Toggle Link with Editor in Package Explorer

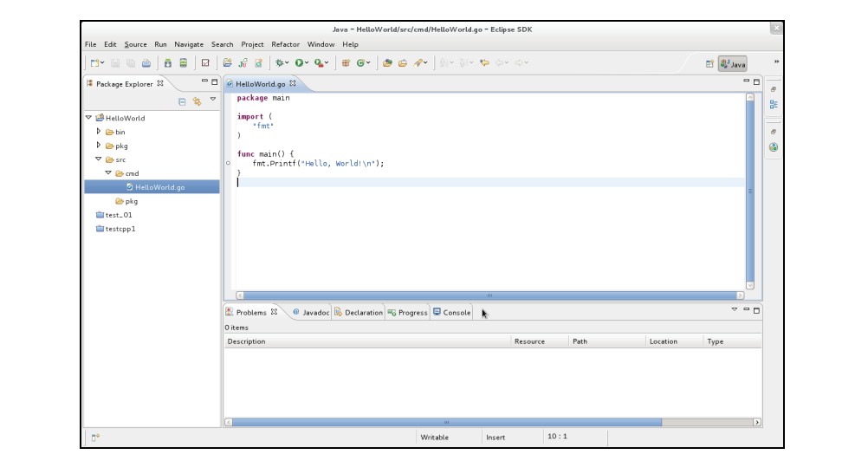point(197,101)
